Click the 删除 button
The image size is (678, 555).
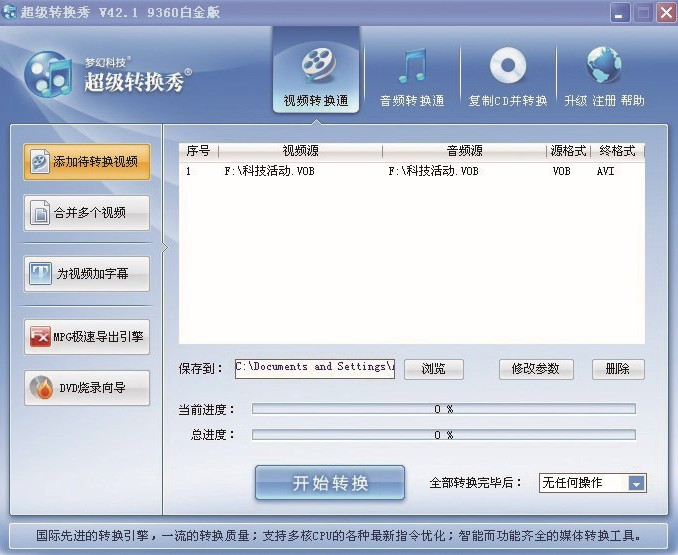click(x=618, y=369)
